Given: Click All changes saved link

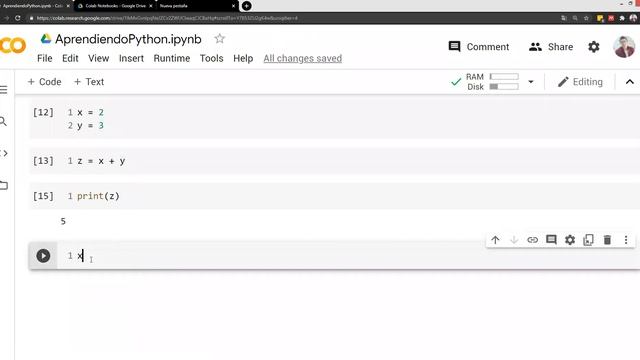Looking at the screenshot, I should point(302,58).
